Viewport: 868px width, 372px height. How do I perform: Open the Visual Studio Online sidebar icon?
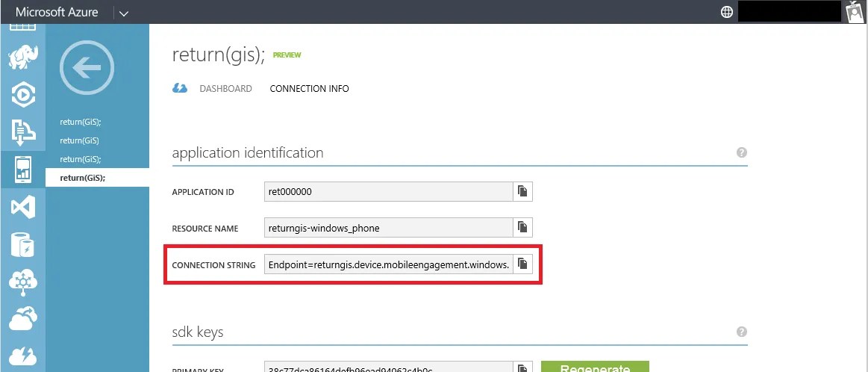coord(22,208)
